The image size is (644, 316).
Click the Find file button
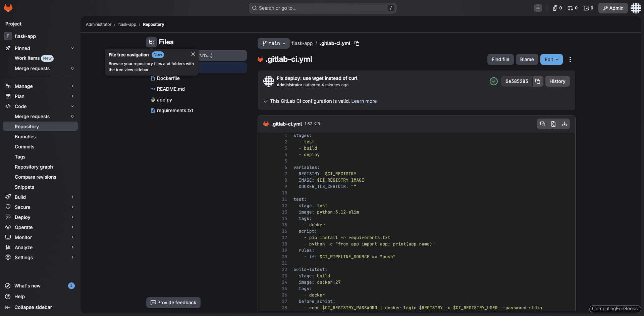500,59
